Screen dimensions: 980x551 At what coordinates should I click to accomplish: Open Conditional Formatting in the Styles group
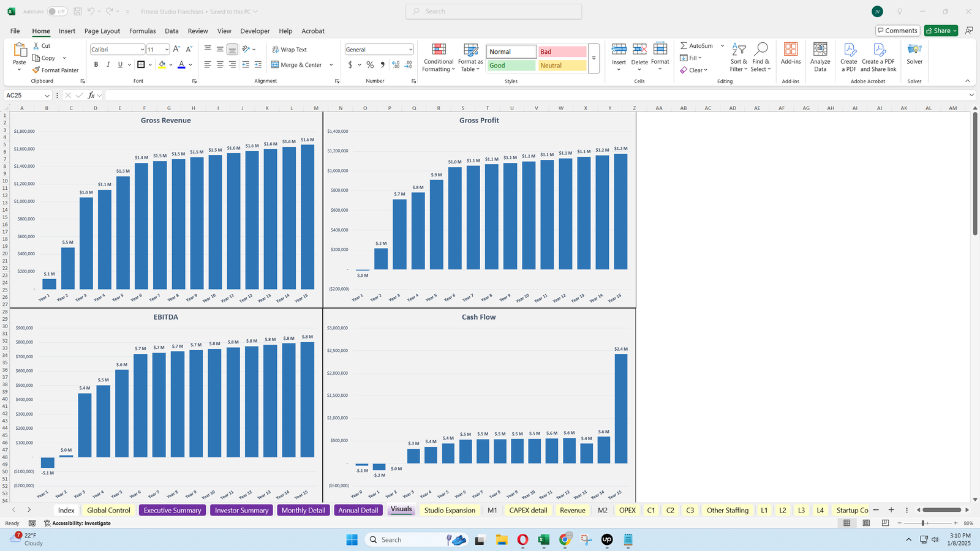pyautogui.click(x=439, y=58)
